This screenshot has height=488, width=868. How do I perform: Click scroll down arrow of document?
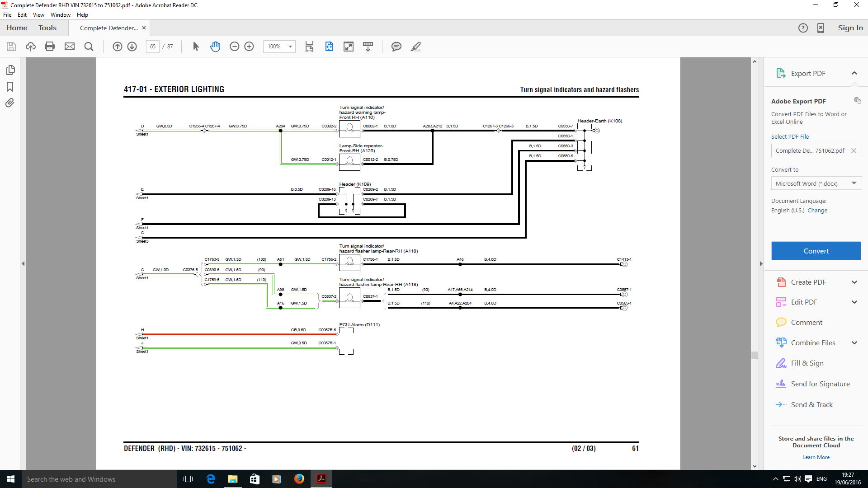click(x=755, y=466)
